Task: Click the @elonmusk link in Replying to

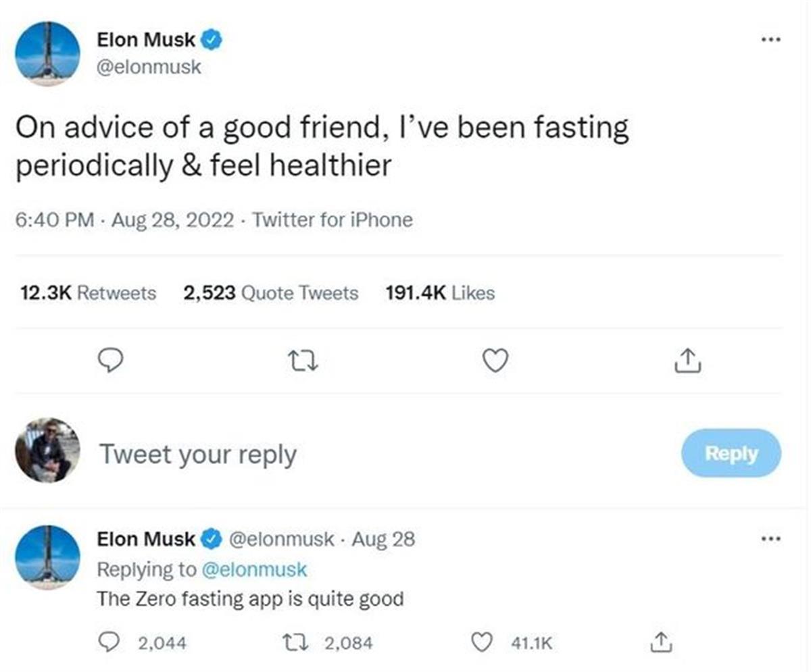Action: pyautogui.click(x=253, y=569)
